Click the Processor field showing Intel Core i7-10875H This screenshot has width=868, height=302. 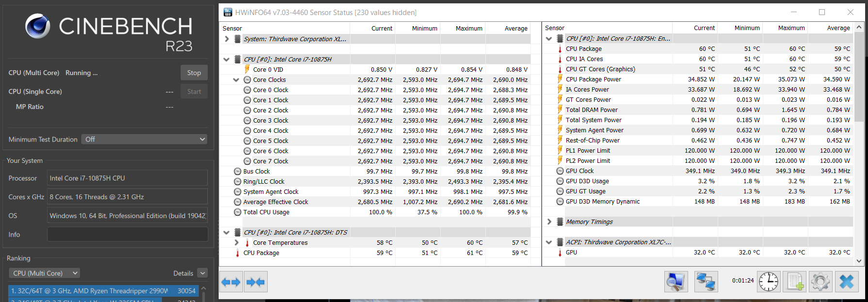[x=128, y=178]
